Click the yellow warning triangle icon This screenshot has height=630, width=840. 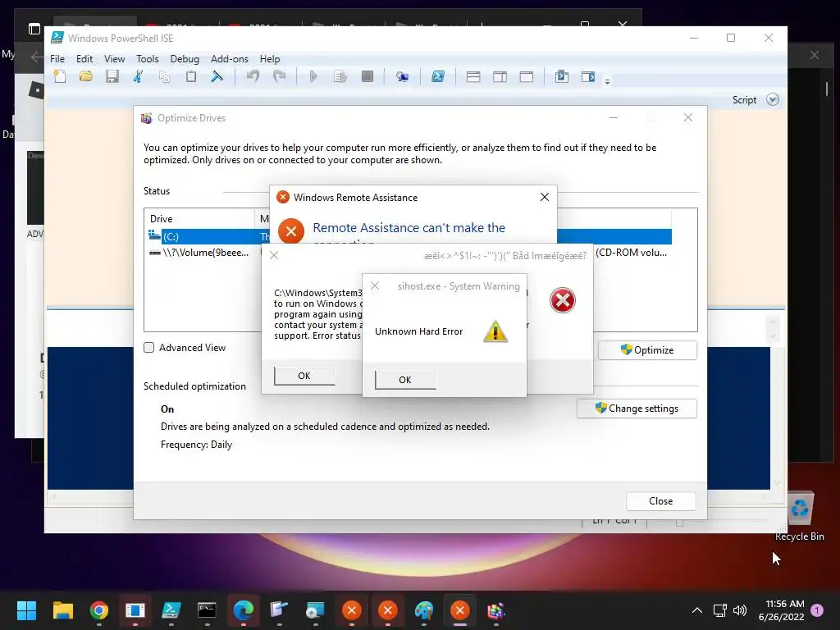[x=495, y=331]
